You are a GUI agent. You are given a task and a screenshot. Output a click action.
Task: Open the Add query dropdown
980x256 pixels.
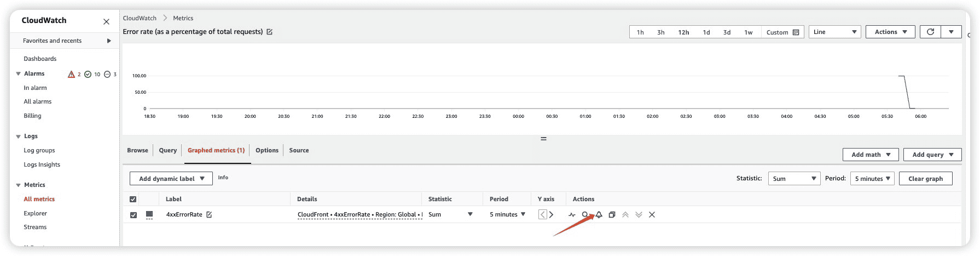click(932, 155)
